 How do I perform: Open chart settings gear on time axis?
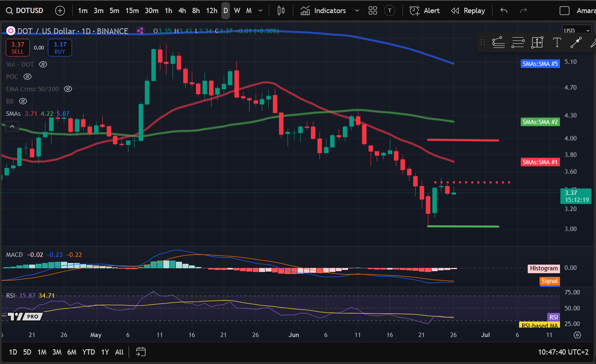tap(577, 335)
